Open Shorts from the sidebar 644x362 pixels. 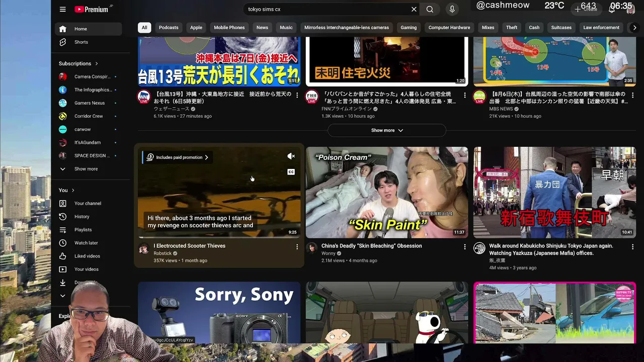coord(89,42)
